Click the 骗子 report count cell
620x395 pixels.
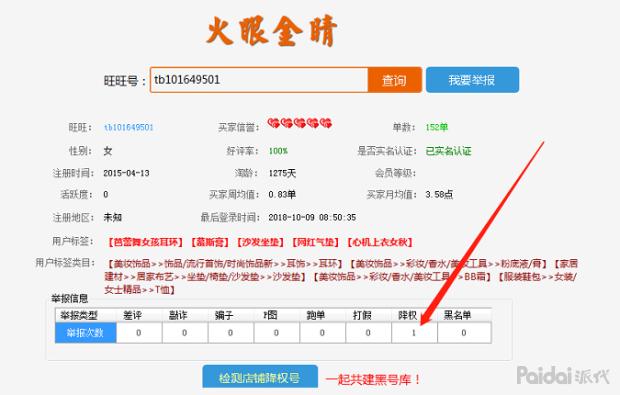(x=231, y=333)
